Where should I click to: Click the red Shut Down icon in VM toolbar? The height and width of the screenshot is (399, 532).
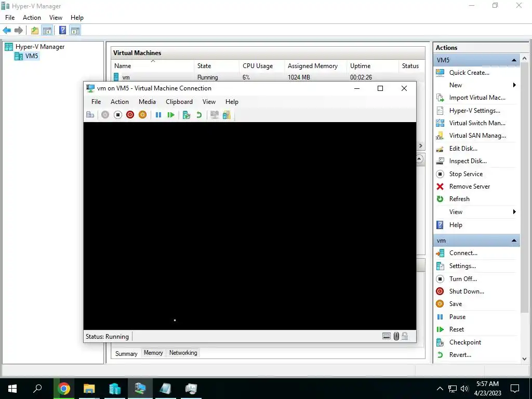coord(130,115)
